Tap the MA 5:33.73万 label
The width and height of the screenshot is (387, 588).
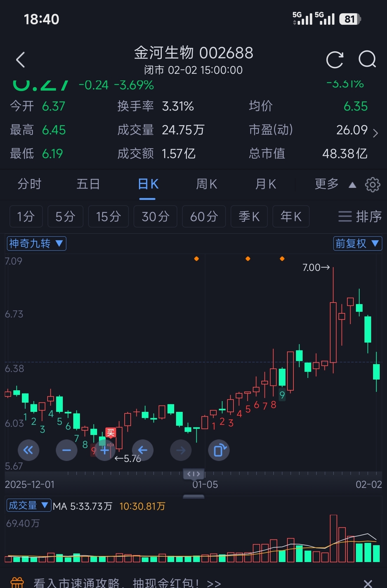coord(82,506)
